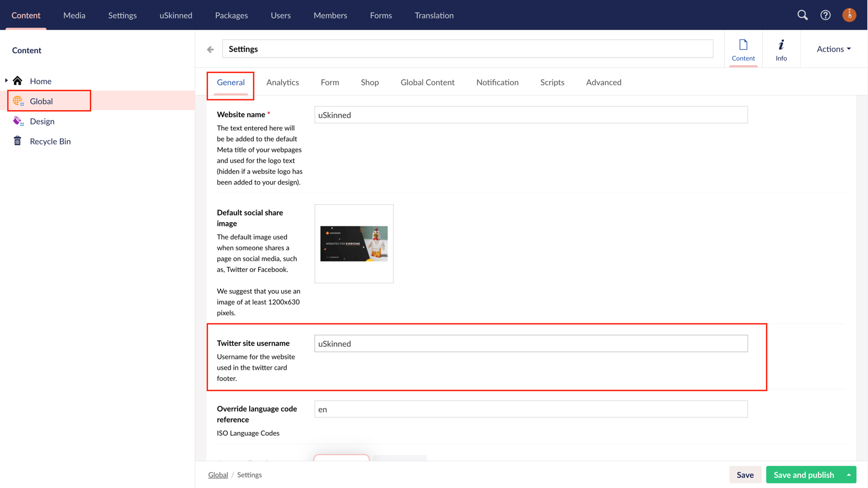Expand the Home tree node
Viewport: 868px width, 488px height.
pos(7,81)
